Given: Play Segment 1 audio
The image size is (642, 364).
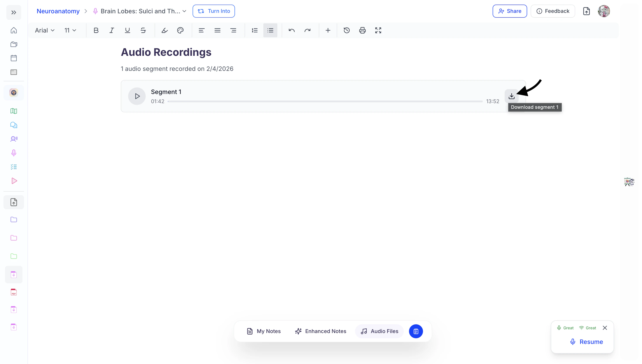Looking at the screenshot, I should [137, 96].
